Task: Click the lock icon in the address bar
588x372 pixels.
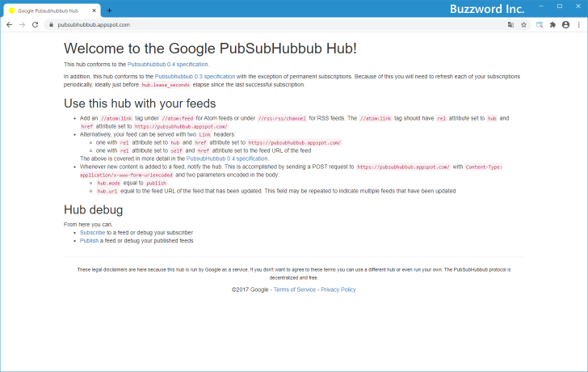Action: 51,25
